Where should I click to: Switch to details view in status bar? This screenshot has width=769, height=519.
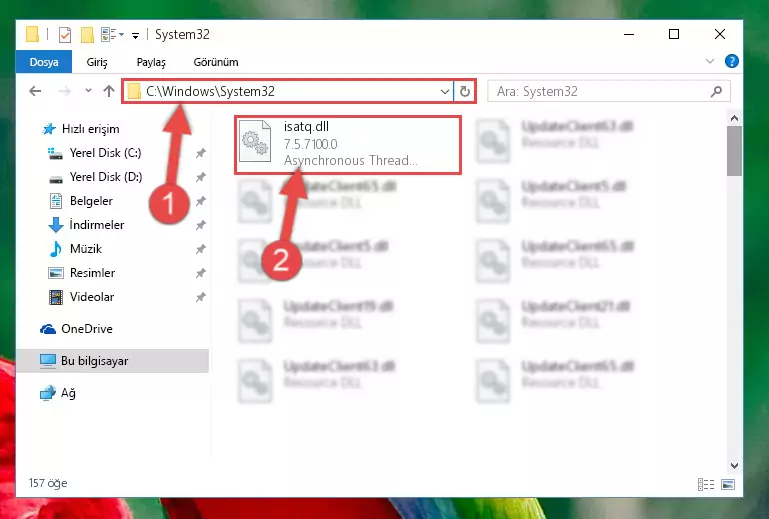pos(706,485)
